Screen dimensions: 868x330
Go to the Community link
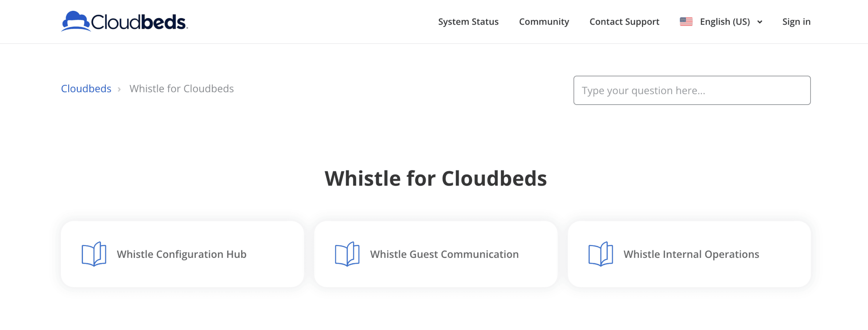(544, 22)
